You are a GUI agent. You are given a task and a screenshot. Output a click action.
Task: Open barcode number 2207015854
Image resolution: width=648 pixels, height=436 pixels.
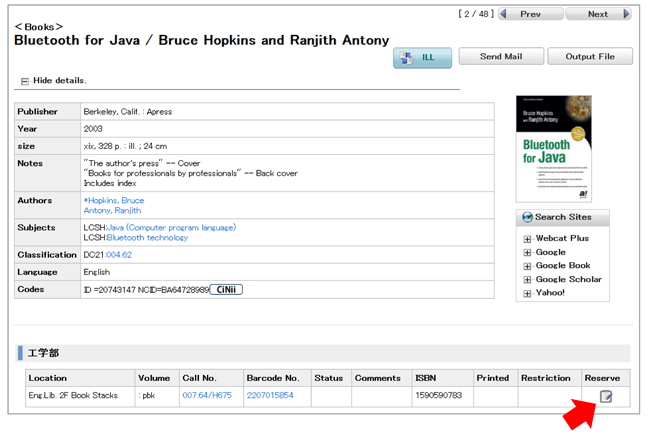(x=270, y=395)
